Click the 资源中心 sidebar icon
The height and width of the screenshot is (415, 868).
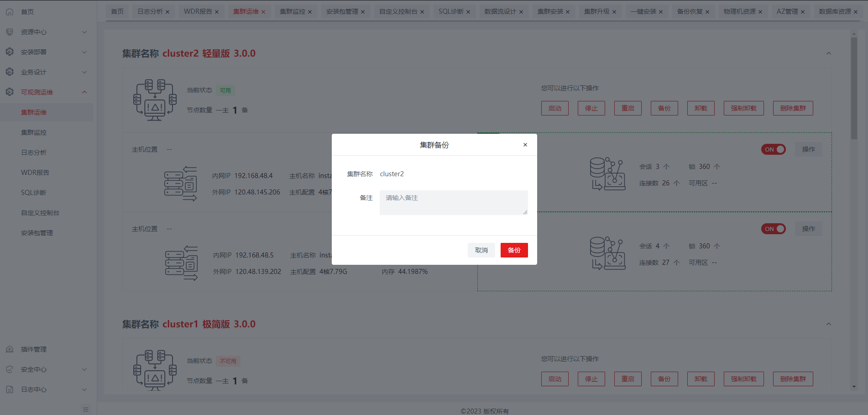tap(10, 32)
